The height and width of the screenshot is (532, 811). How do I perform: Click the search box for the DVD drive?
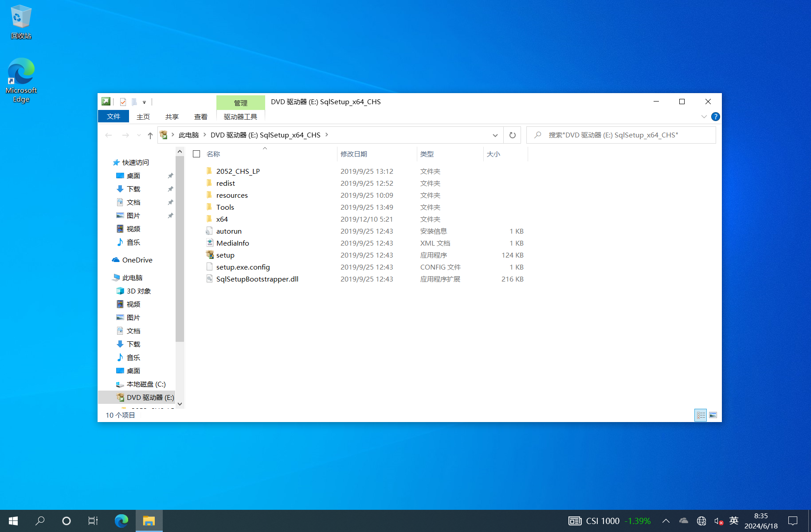coord(621,135)
